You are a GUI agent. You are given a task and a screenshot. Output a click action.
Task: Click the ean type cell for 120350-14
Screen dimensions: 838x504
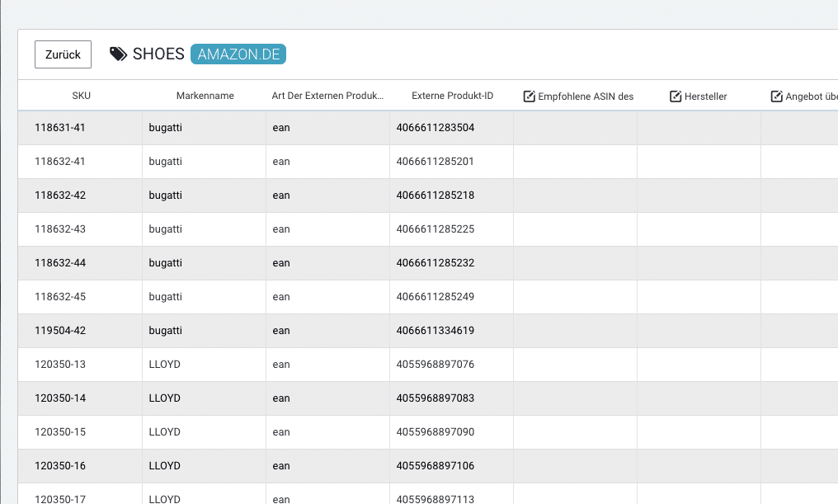281,398
